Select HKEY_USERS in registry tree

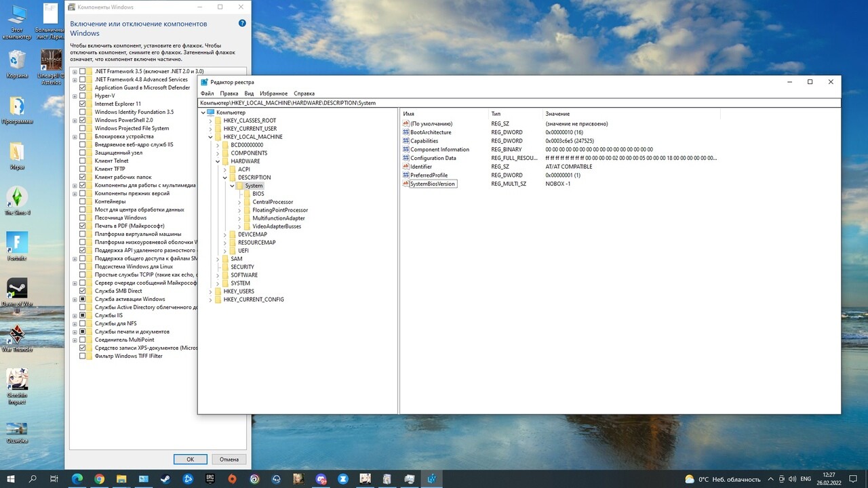point(239,291)
